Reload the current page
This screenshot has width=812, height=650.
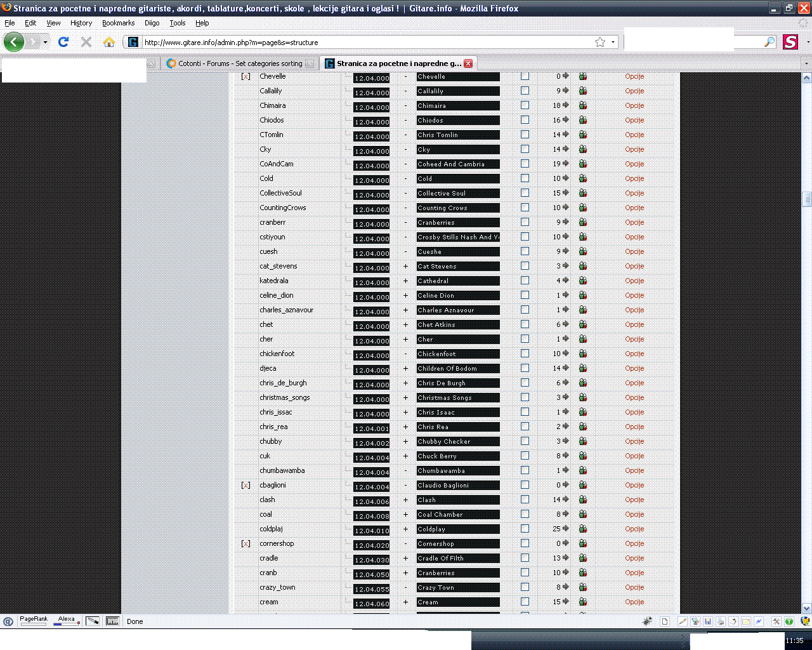click(63, 42)
